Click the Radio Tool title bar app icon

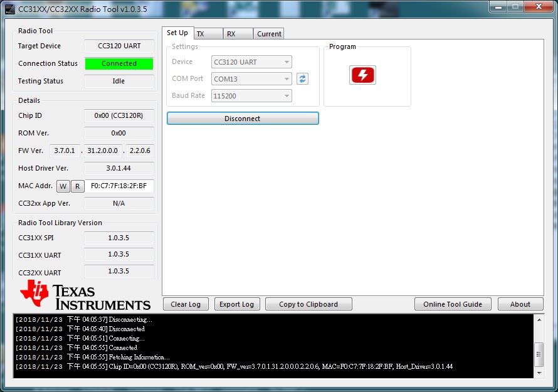tap(10, 9)
